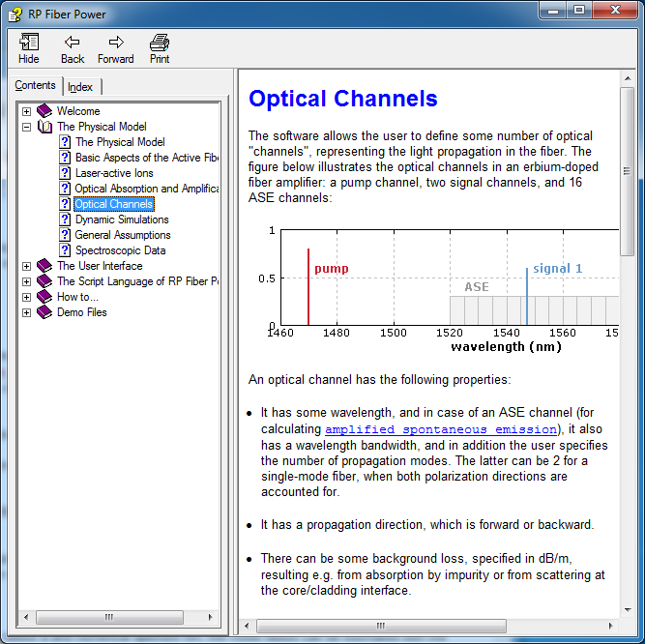Screen dimensions: 645x644
Task: Click the open book icon for The Physical Model
Action: coord(44,127)
